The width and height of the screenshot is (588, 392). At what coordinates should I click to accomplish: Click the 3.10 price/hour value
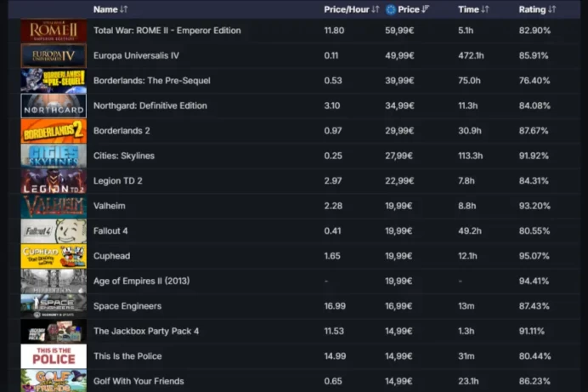click(332, 105)
